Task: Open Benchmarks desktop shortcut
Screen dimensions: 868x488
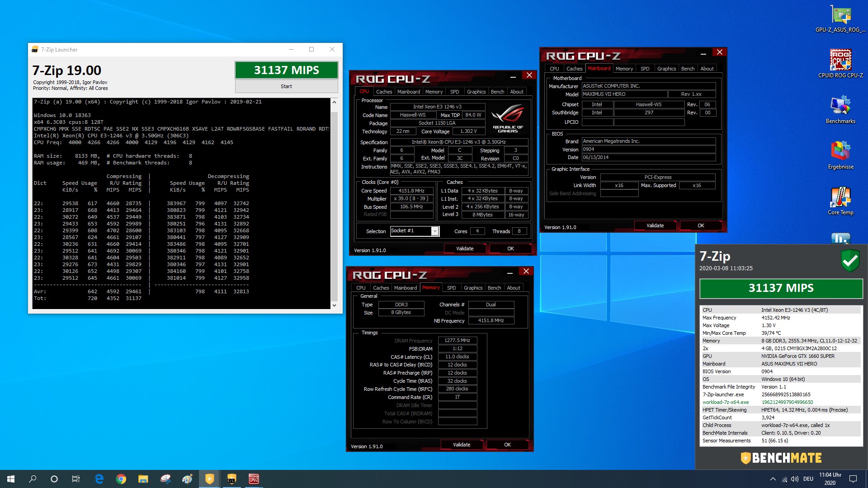Action: point(840,109)
